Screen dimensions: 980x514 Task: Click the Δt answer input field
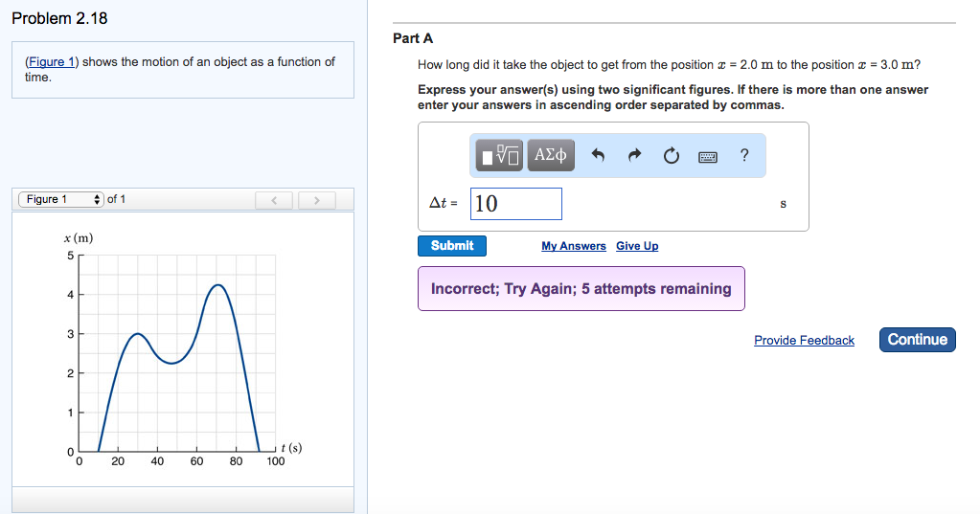tap(515, 204)
